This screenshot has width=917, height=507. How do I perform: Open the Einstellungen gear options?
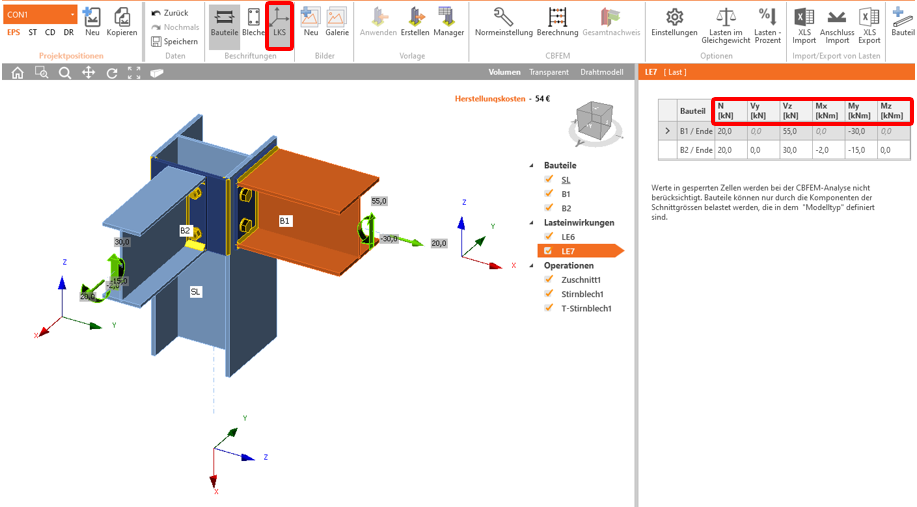pos(674,22)
